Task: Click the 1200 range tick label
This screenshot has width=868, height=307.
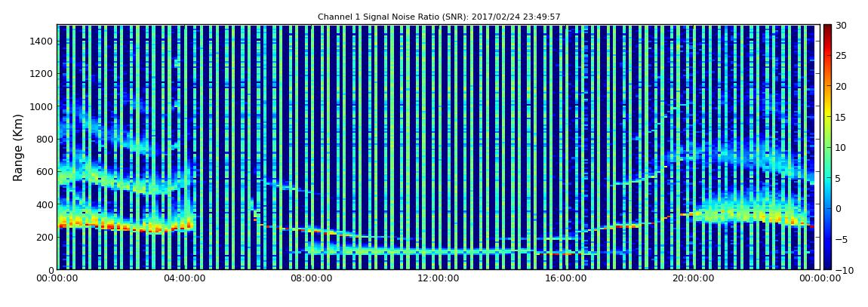Action: [42, 74]
